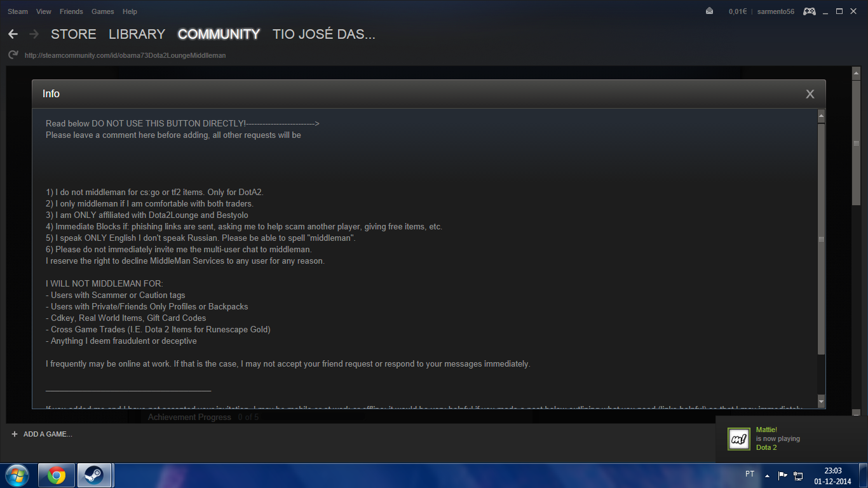Show hidden tray icons arrow
The height and width of the screenshot is (488, 868).
click(x=767, y=475)
